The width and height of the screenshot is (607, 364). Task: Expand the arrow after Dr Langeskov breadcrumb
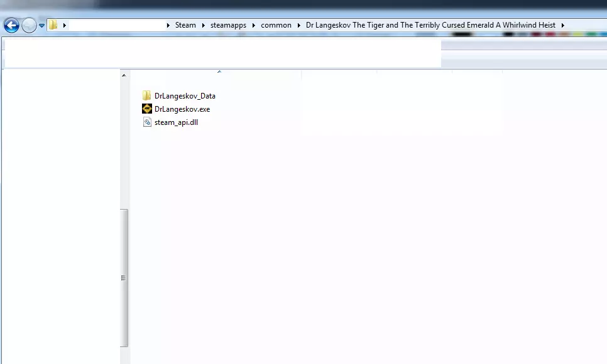coord(563,25)
